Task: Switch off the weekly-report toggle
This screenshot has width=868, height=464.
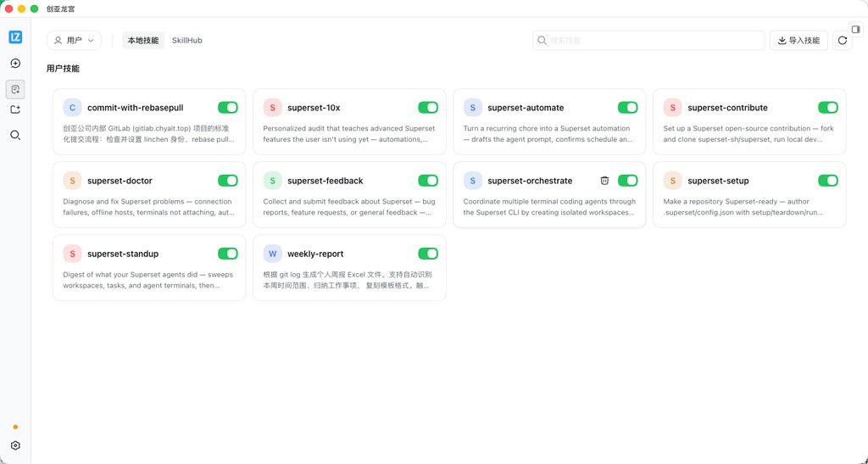Action: coord(428,254)
